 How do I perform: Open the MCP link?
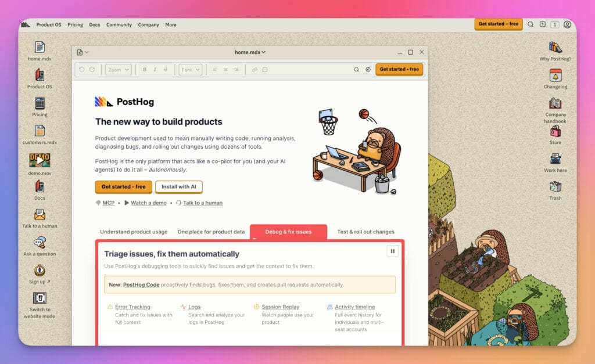[x=108, y=203]
